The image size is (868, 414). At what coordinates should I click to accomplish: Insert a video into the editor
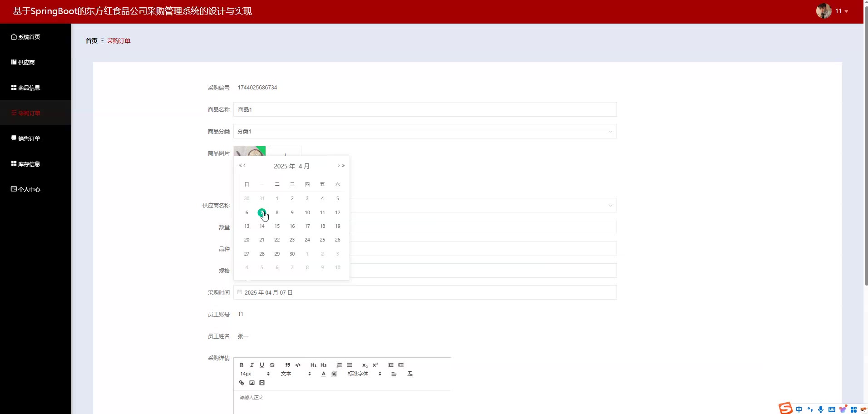tap(262, 383)
